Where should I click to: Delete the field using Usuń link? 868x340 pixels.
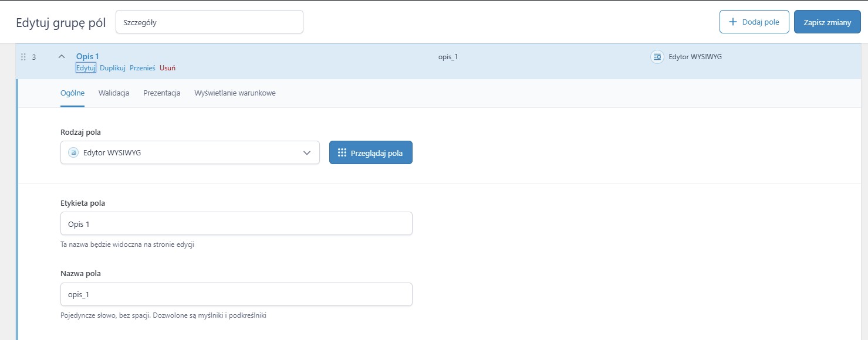pyautogui.click(x=167, y=68)
